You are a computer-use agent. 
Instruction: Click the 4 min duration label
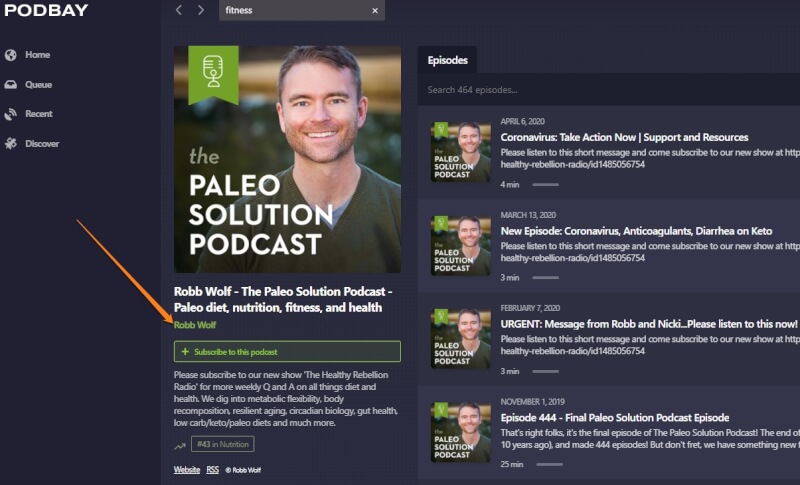[510, 185]
